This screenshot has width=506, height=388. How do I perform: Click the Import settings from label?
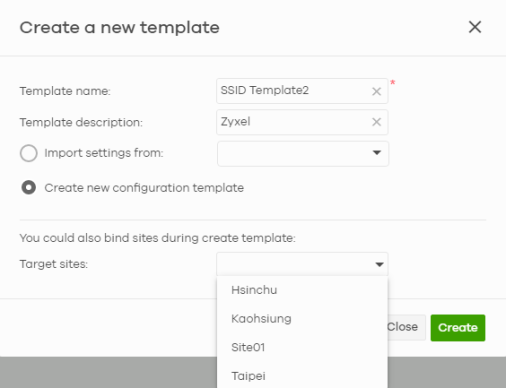104,153
